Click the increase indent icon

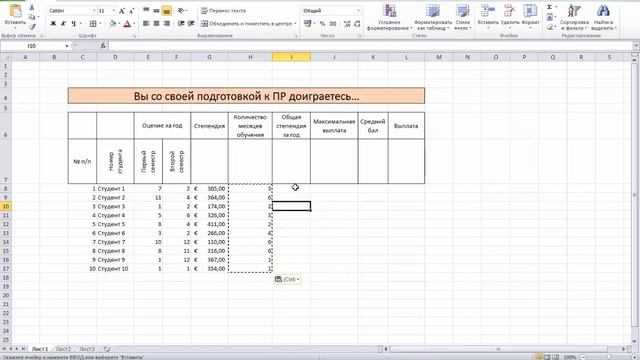[191, 24]
